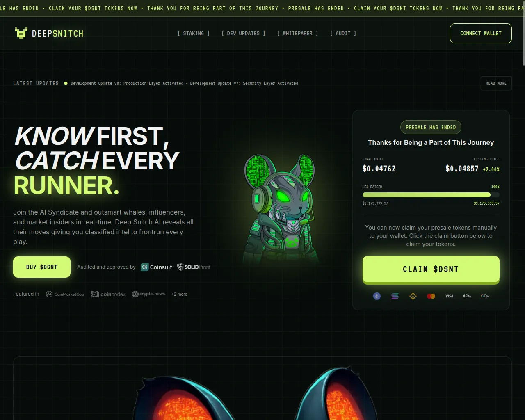The width and height of the screenshot is (525, 420).
Task: Click the Claim $DSNT button
Action: click(431, 269)
